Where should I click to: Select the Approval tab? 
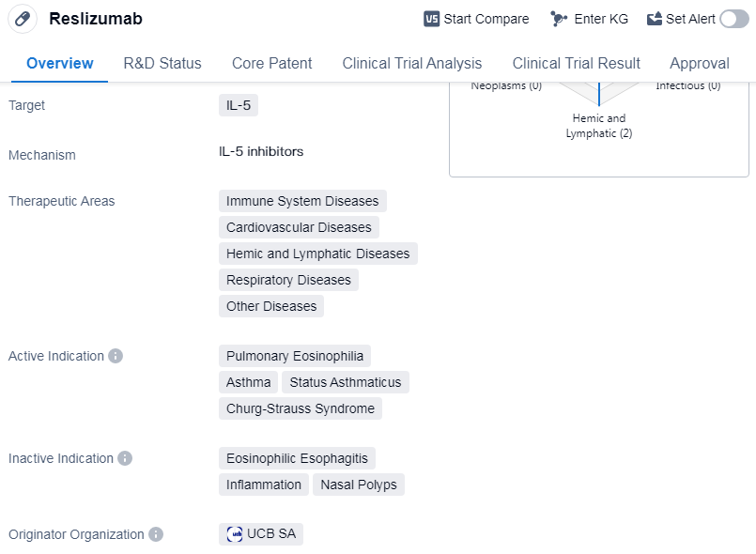[x=699, y=64]
